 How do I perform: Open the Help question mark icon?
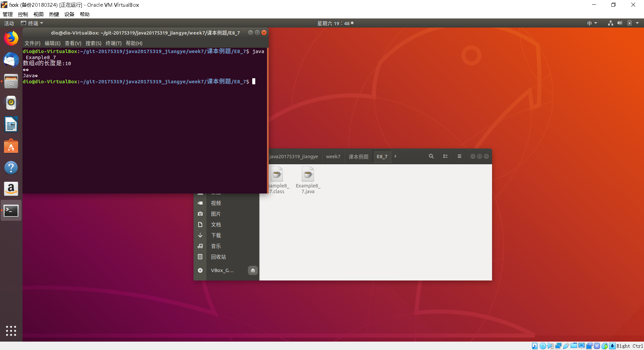coord(11,167)
